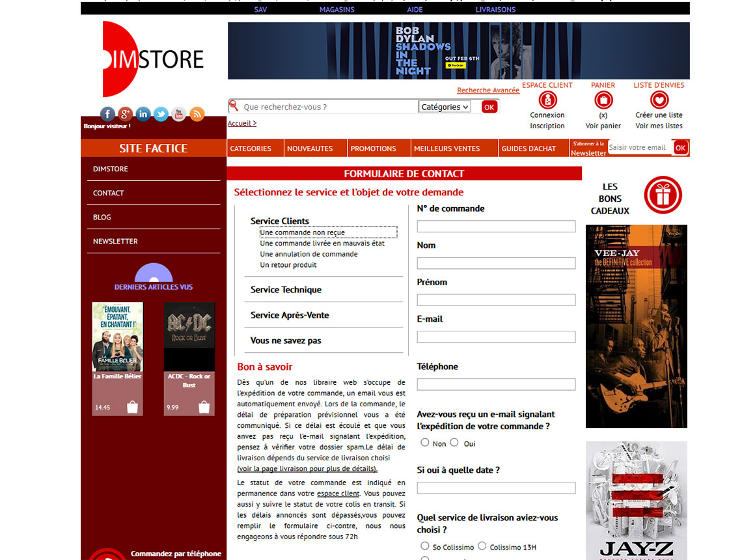Click the LES BONS CADEAUX gift icon
Viewport: 742px width, 560px height.
pyautogui.click(x=663, y=195)
